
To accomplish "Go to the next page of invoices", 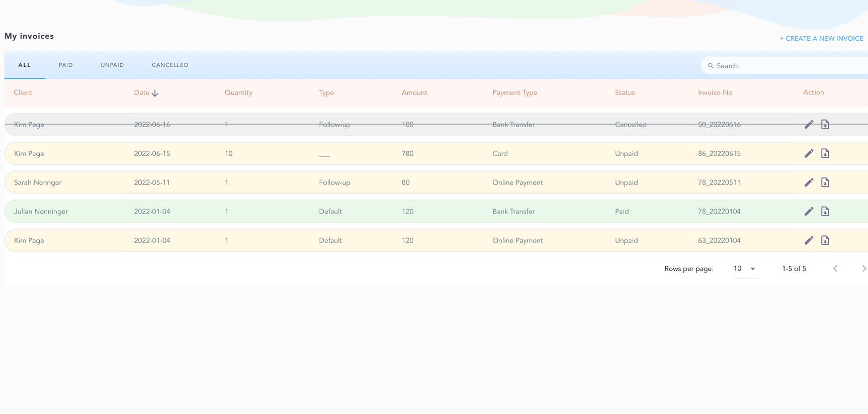I will pos(863,269).
